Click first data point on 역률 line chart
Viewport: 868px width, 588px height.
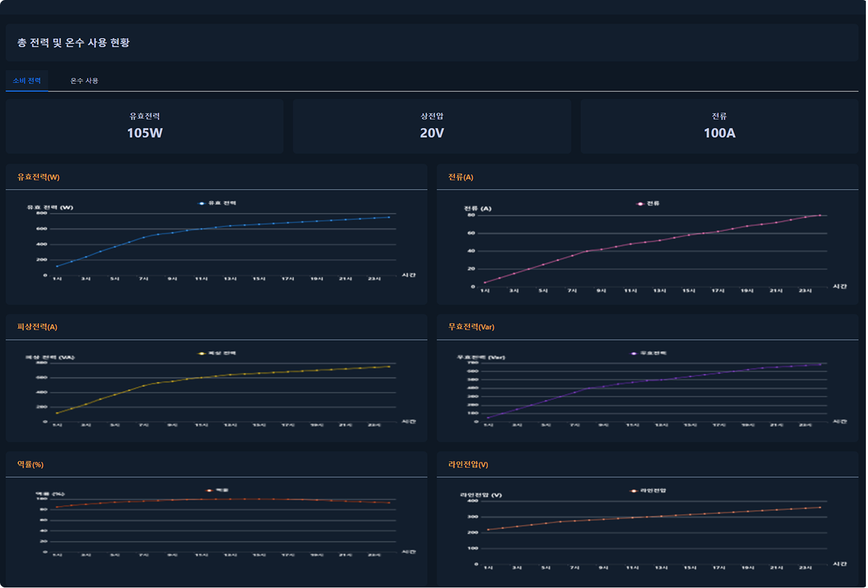tap(57, 507)
